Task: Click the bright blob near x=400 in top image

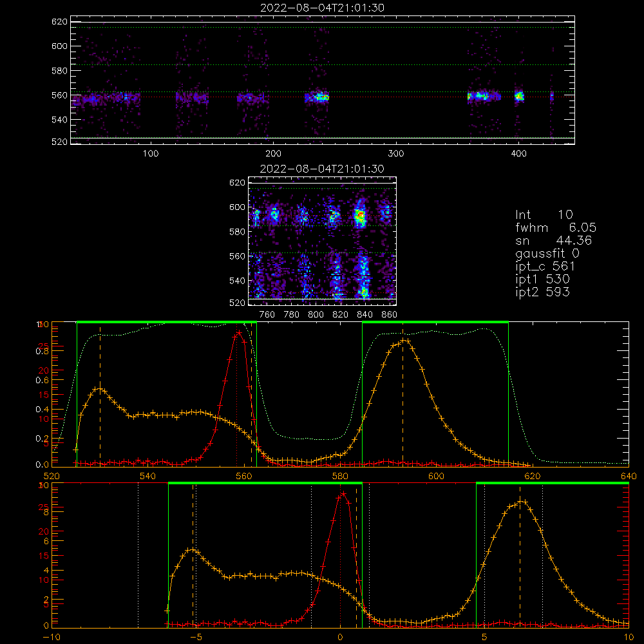Action: [520, 97]
